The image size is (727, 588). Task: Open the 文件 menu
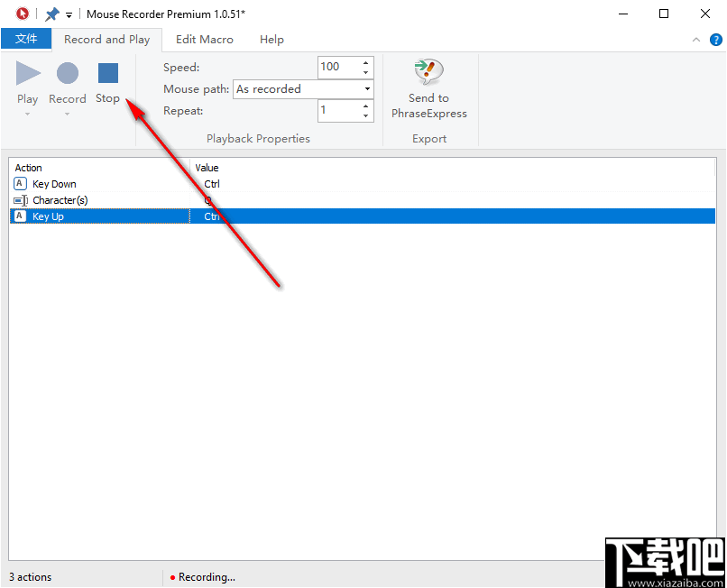point(26,39)
